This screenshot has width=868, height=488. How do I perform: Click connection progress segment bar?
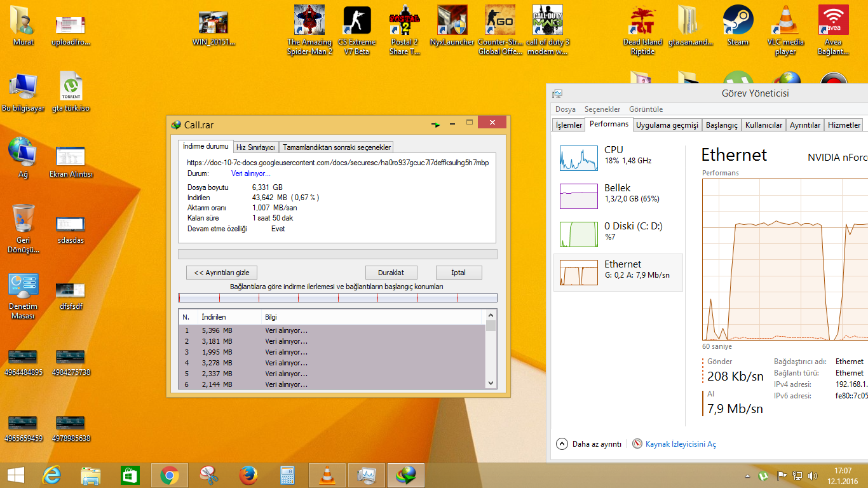tap(338, 297)
